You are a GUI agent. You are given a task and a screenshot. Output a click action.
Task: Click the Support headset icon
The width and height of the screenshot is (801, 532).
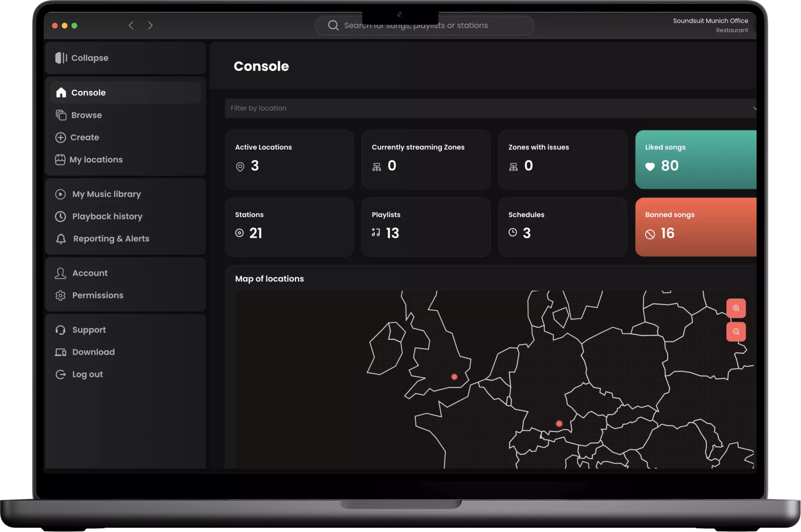tap(61, 330)
